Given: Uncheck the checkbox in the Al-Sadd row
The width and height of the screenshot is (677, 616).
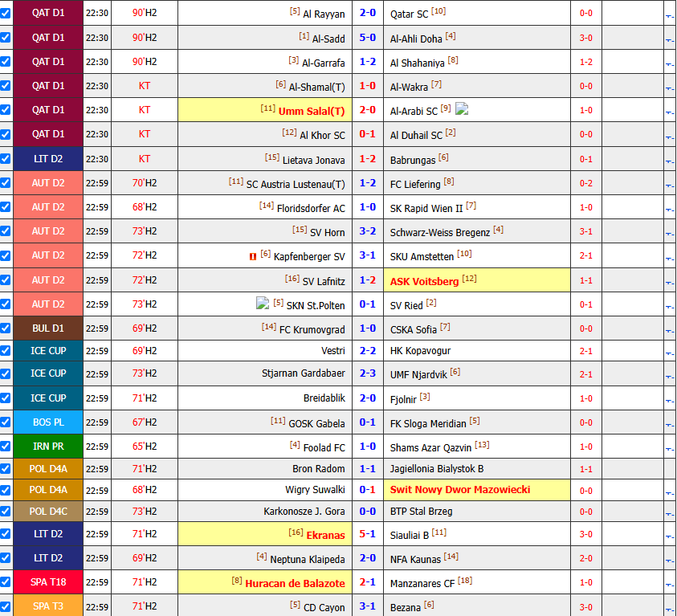Looking at the screenshot, I should pyautogui.click(x=5, y=38).
